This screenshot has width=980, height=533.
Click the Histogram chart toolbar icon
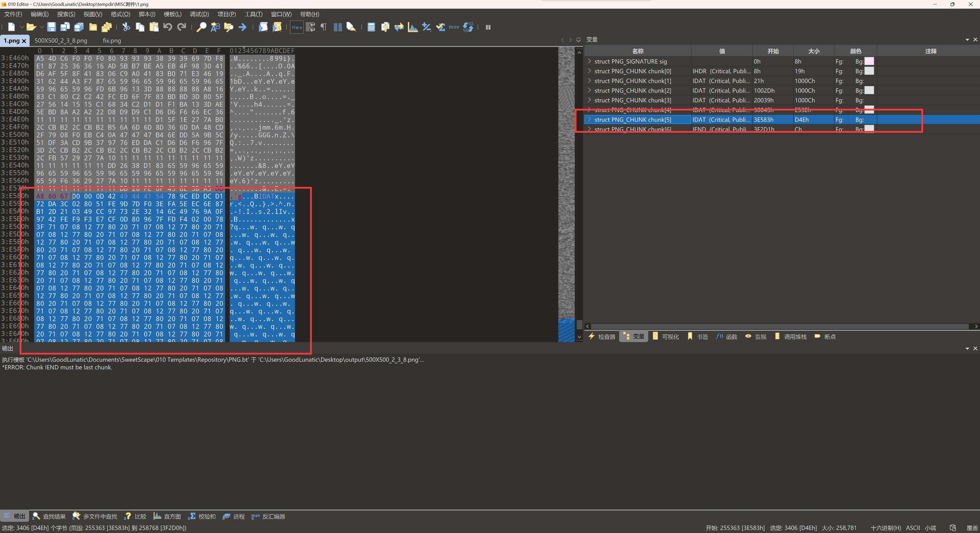click(413, 27)
